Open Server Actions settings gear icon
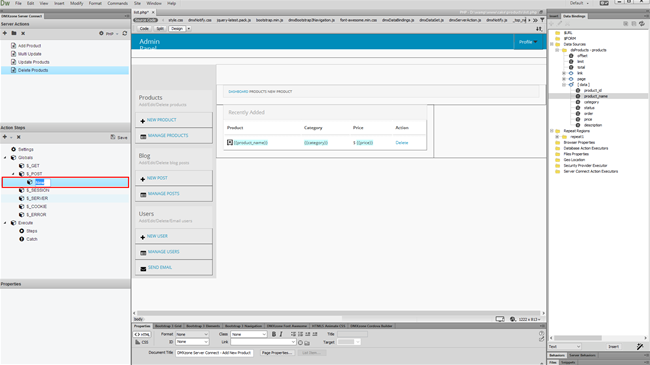Screen dimensions: 650x365 pos(101,33)
